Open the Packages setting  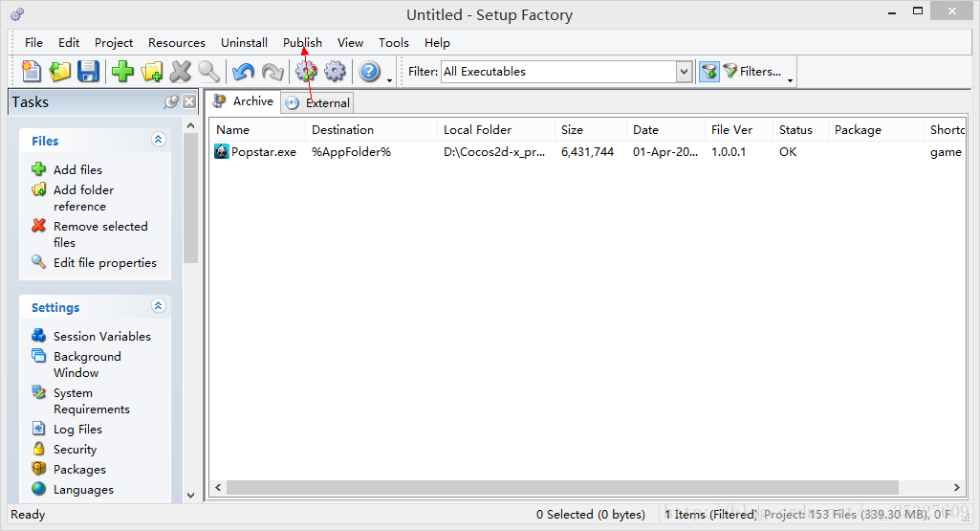[79, 469]
